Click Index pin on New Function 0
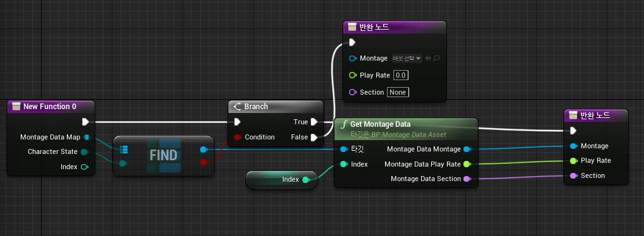 click(x=84, y=167)
